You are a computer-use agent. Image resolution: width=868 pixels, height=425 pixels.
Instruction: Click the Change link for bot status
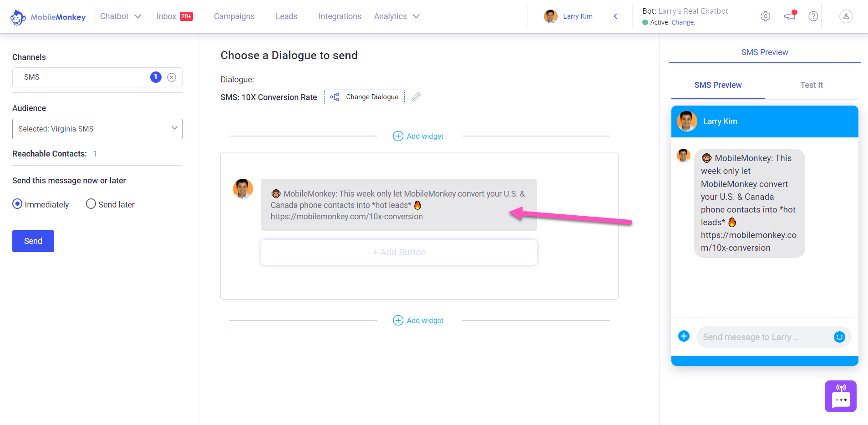coord(685,22)
